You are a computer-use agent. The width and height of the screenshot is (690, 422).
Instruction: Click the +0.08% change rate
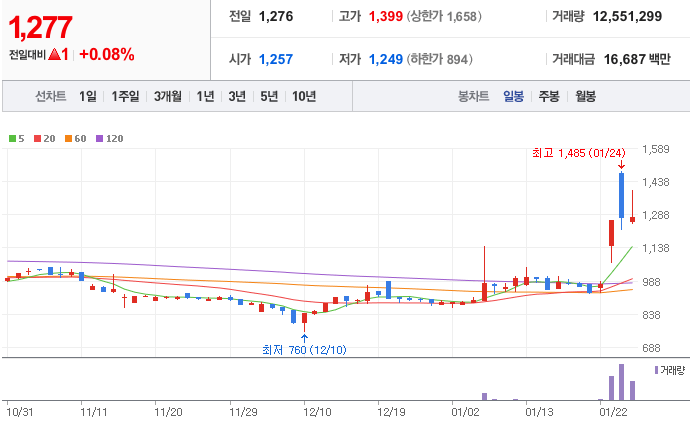(x=106, y=55)
